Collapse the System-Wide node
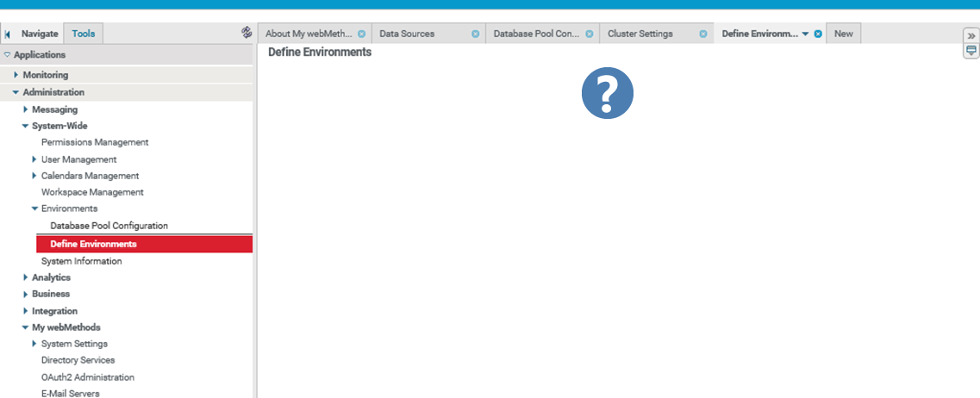 tap(25, 127)
